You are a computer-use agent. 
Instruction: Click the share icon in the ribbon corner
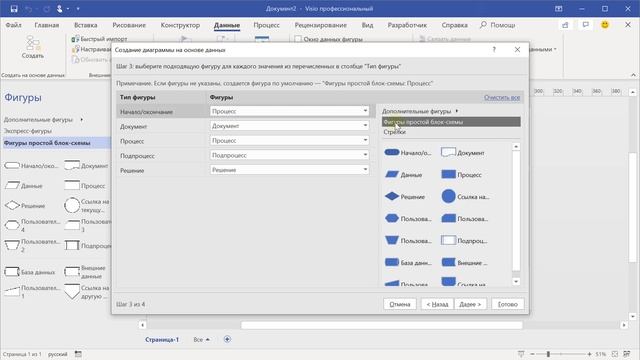pyautogui.click(x=565, y=25)
